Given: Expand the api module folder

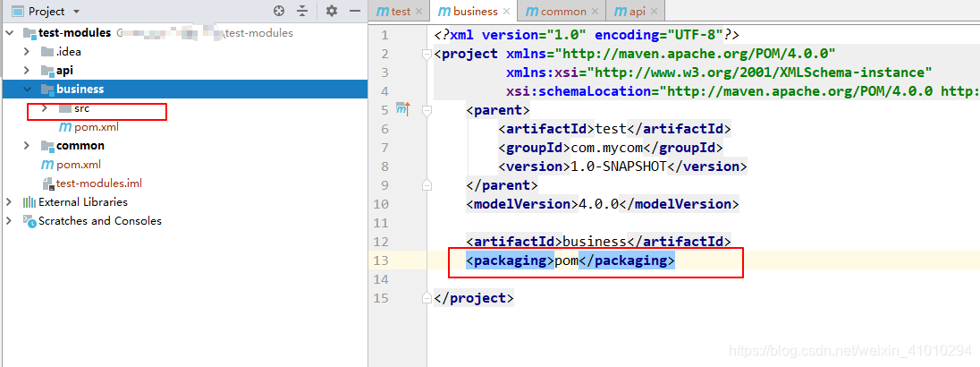Looking at the screenshot, I should [x=26, y=70].
